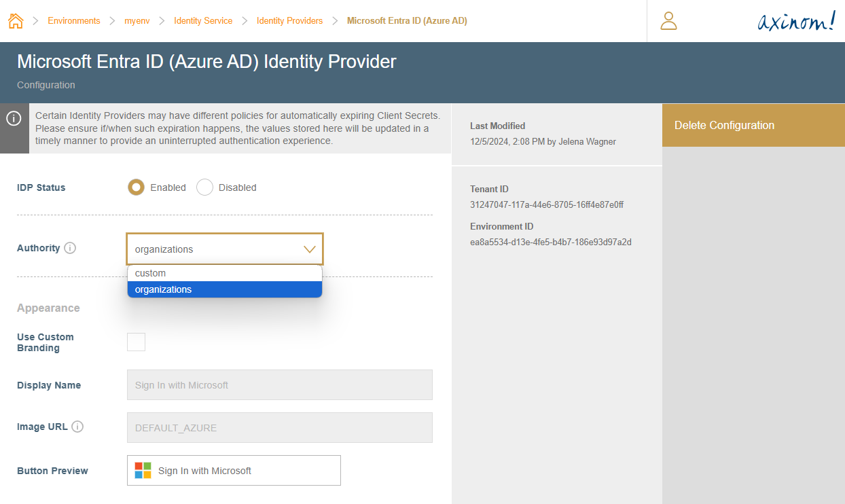Click the Microsoft logo in button preview
This screenshot has width=845, height=504.
coord(143,470)
